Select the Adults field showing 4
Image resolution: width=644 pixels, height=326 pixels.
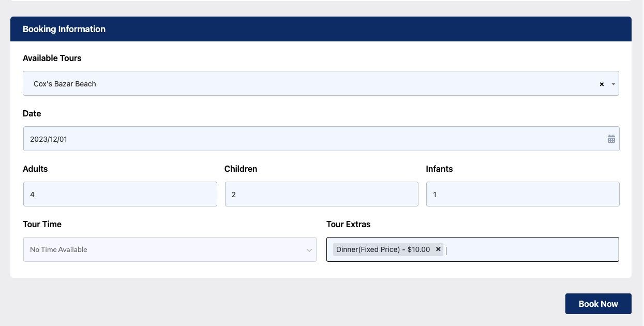coord(120,194)
